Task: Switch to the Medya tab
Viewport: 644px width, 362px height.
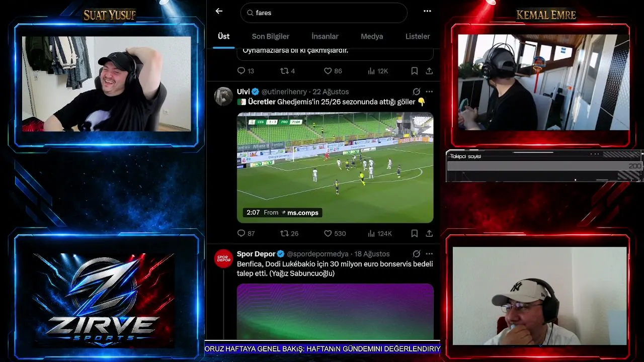Action: [372, 36]
